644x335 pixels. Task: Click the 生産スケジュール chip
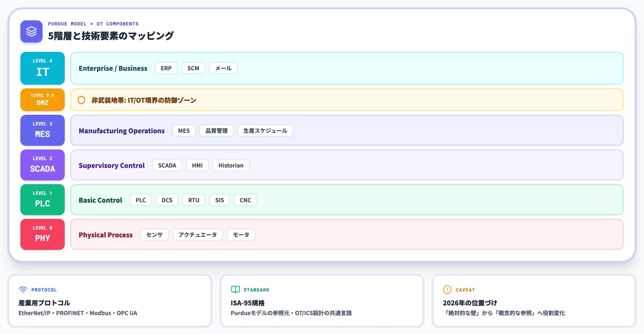click(265, 130)
